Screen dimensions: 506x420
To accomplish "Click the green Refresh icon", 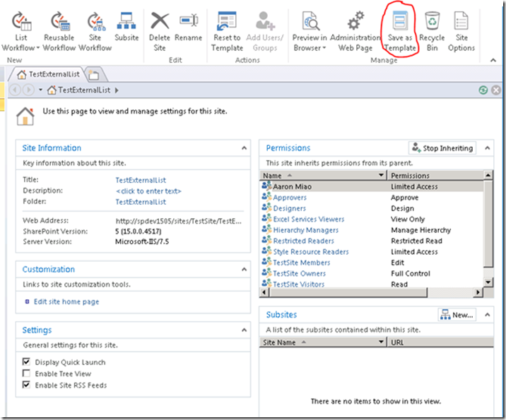I will 483,90.
